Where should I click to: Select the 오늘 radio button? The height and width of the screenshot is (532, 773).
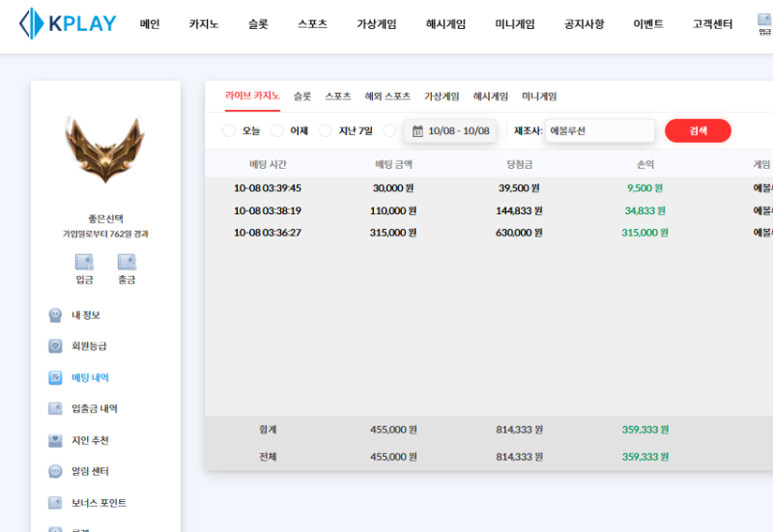click(x=229, y=130)
